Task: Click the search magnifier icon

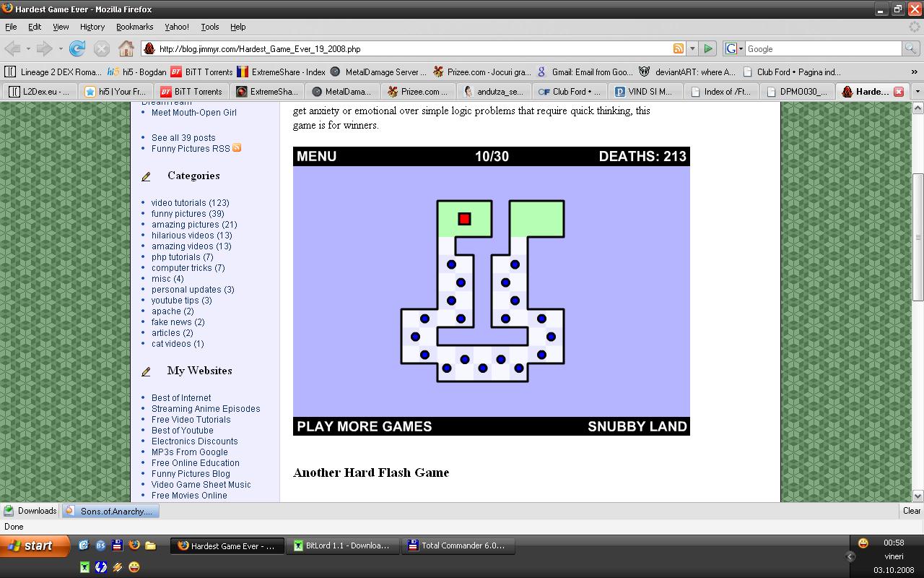Action: click(x=911, y=48)
